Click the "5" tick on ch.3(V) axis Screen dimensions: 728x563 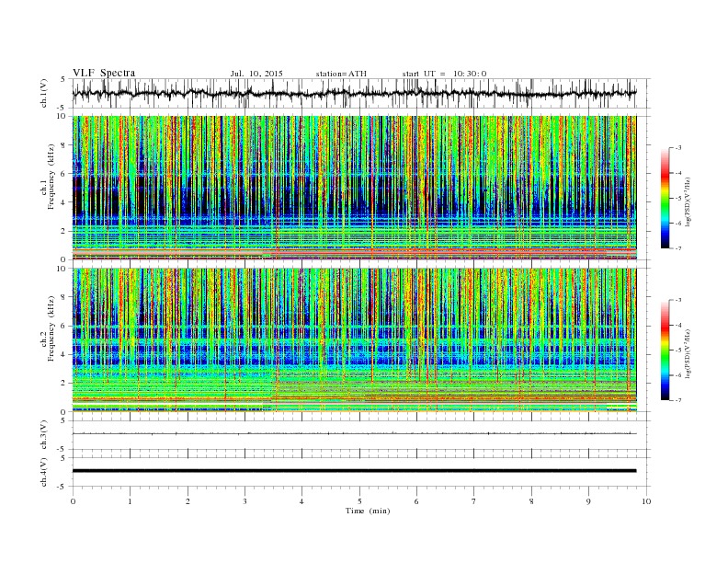[x=64, y=420]
